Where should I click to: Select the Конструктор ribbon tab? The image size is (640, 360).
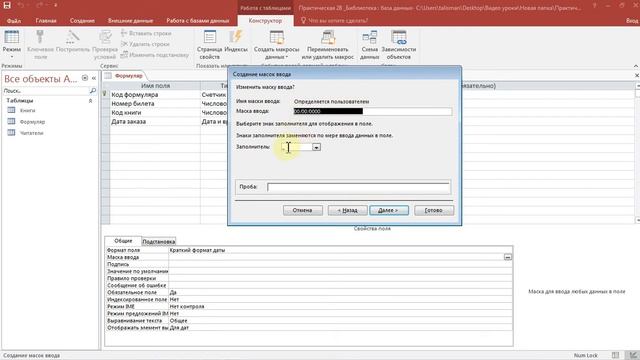(265, 20)
